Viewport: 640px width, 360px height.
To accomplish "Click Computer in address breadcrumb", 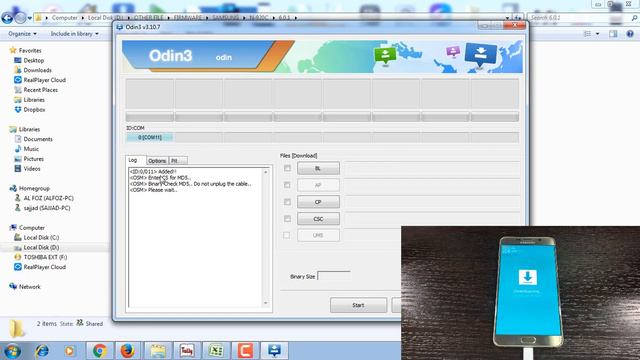I will point(64,18).
